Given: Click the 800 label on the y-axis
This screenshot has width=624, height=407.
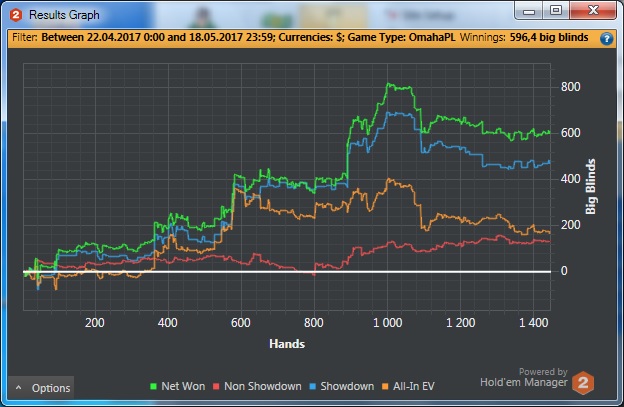Looking at the screenshot, I should [570, 87].
